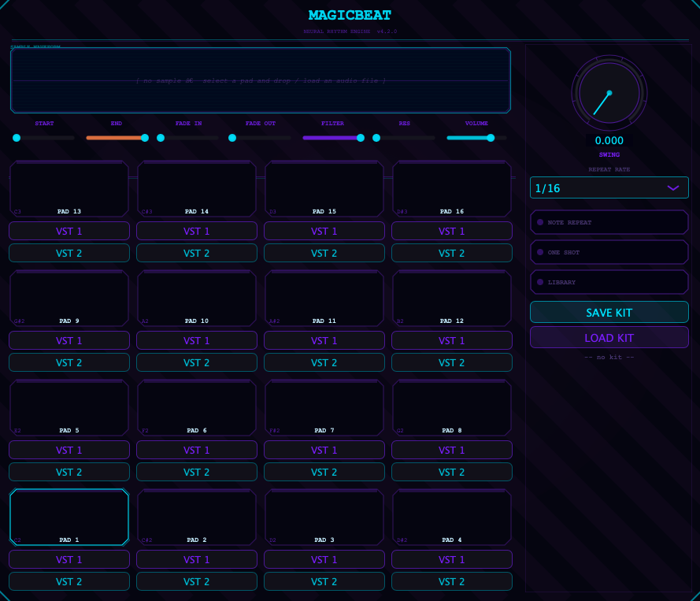
Task: Select PAD 6 in the pad grid
Action: 196,407
